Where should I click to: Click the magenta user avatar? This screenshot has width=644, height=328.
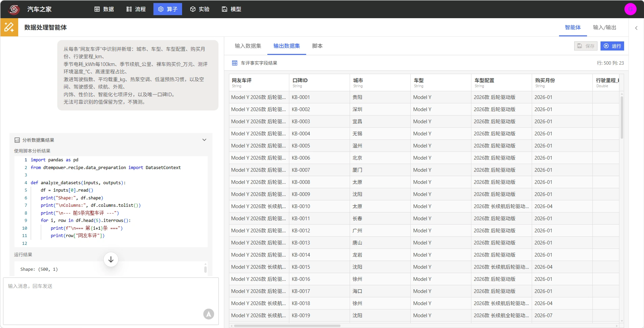pyautogui.click(x=630, y=9)
